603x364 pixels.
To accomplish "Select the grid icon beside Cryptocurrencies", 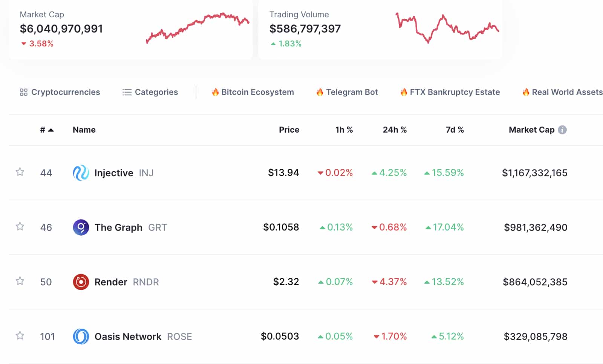I will coord(24,92).
